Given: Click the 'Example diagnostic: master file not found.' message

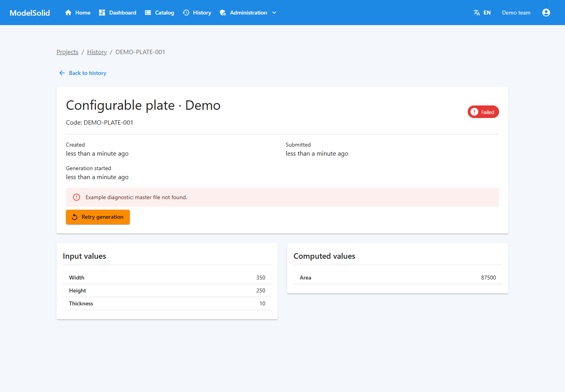Looking at the screenshot, I should 136,197.
